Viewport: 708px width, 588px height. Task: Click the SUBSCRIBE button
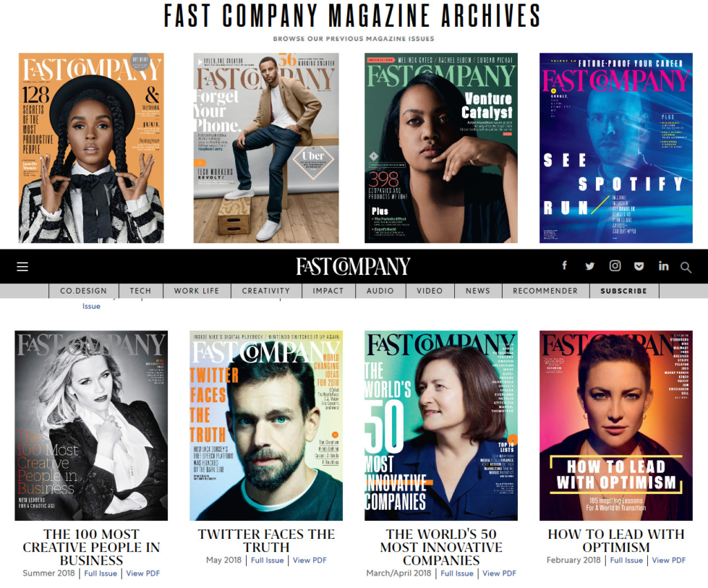point(624,291)
